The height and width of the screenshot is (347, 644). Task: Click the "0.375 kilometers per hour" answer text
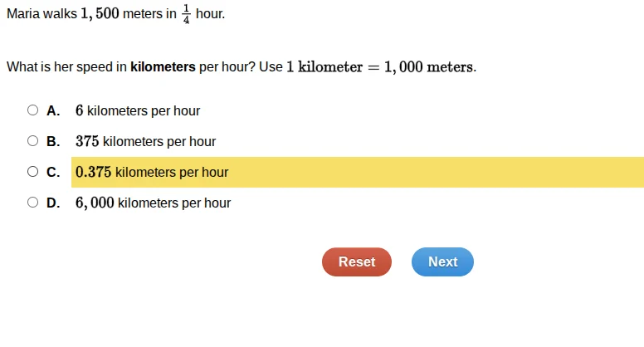(x=152, y=172)
